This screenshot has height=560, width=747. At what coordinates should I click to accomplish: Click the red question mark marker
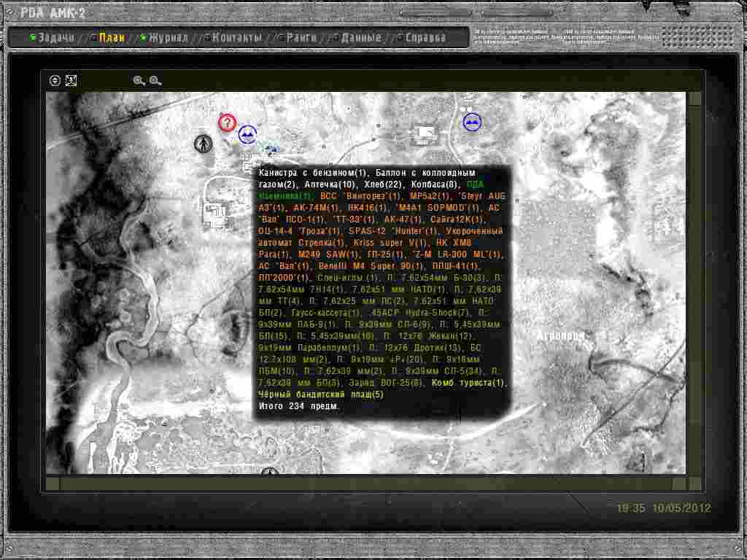228,122
